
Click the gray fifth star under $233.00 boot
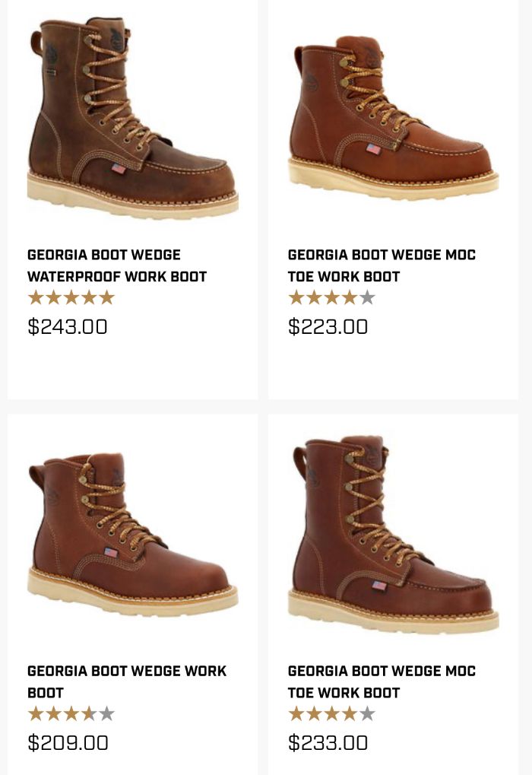coord(367,713)
